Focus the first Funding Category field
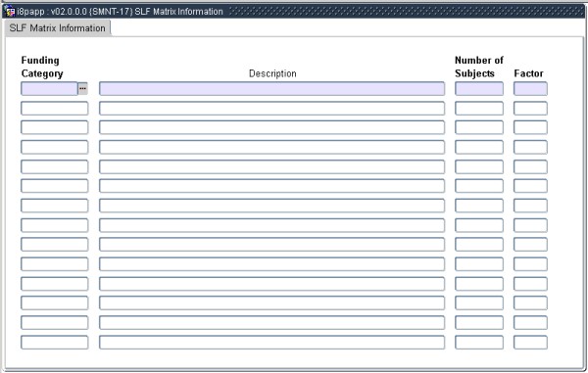The height and width of the screenshot is (373, 588). click(x=49, y=89)
